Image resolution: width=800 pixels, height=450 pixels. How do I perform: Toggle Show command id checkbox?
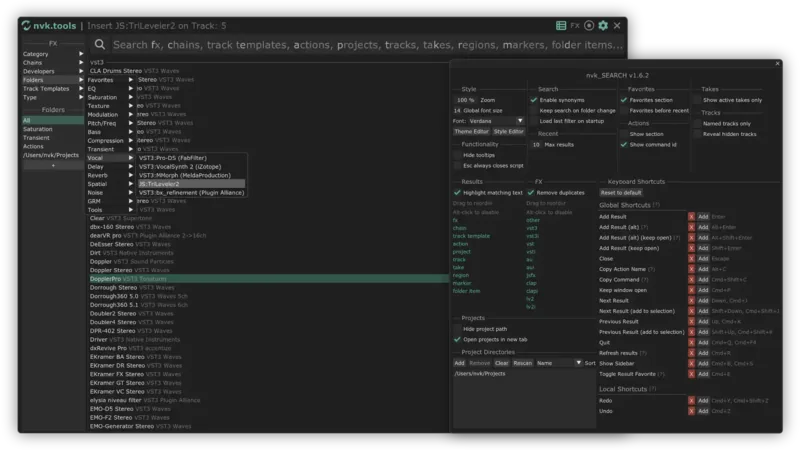[x=623, y=144]
